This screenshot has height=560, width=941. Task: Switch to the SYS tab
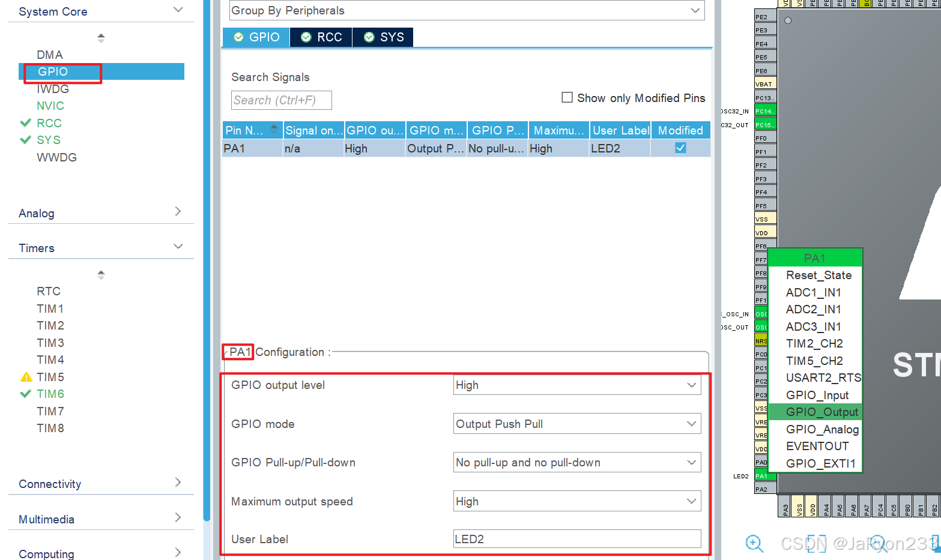[383, 37]
